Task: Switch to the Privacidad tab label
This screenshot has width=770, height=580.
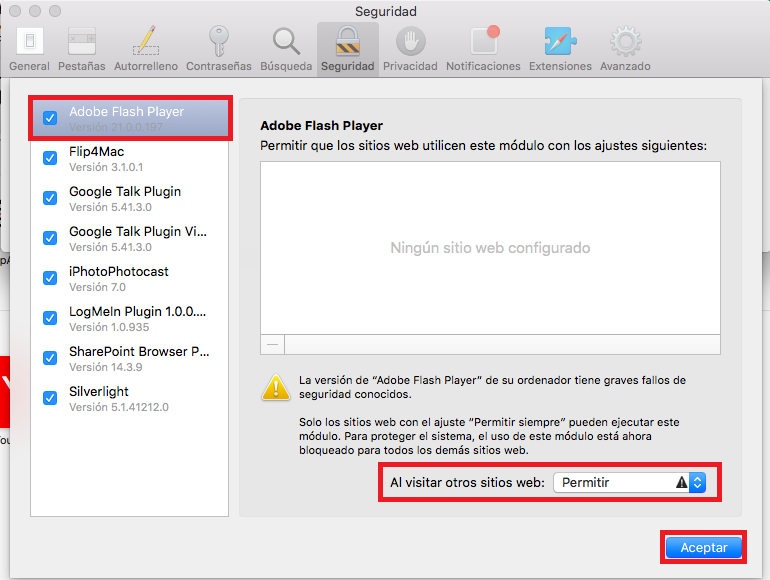Action: [411, 66]
